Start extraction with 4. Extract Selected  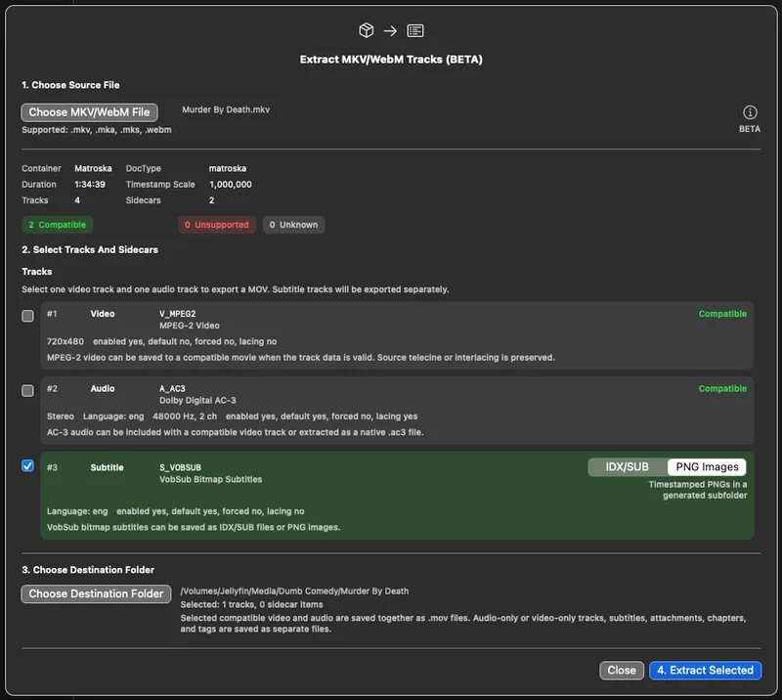pos(705,670)
